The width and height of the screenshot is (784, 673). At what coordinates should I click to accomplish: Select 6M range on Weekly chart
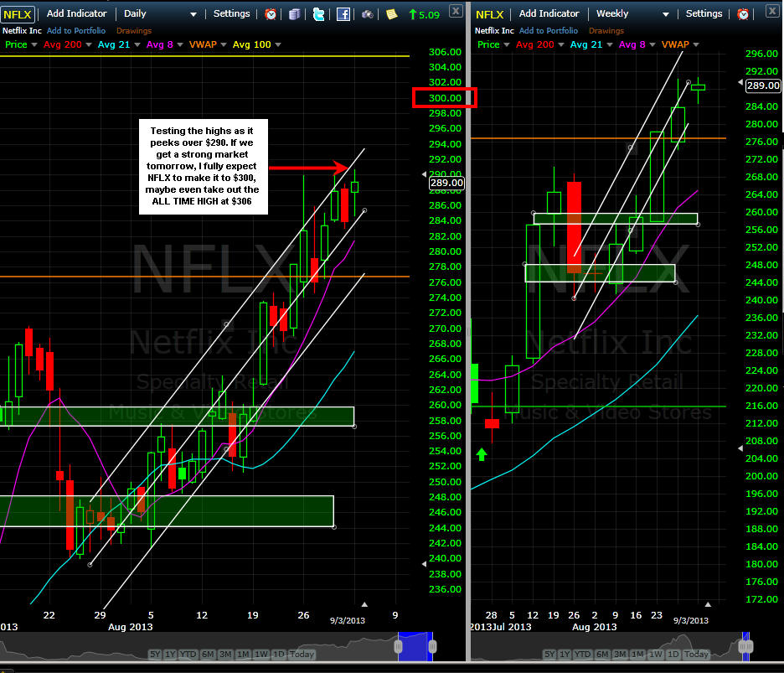tap(602, 654)
